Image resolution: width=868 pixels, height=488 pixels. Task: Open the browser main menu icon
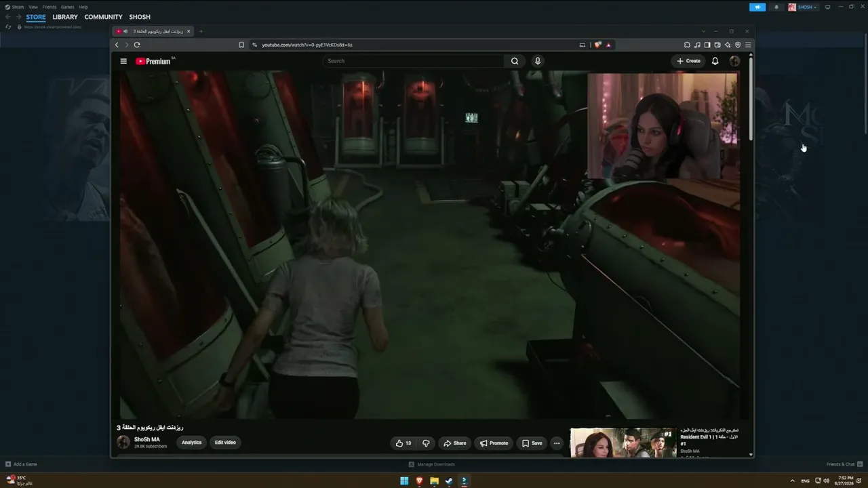point(748,45)
